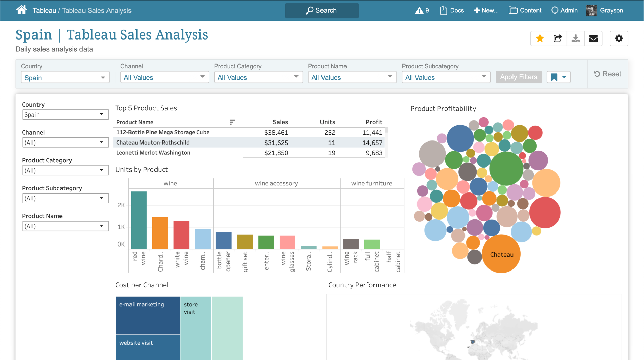The image size is (644, 360).
Task: Open the Admin menu
Action: tap(565, 10)
